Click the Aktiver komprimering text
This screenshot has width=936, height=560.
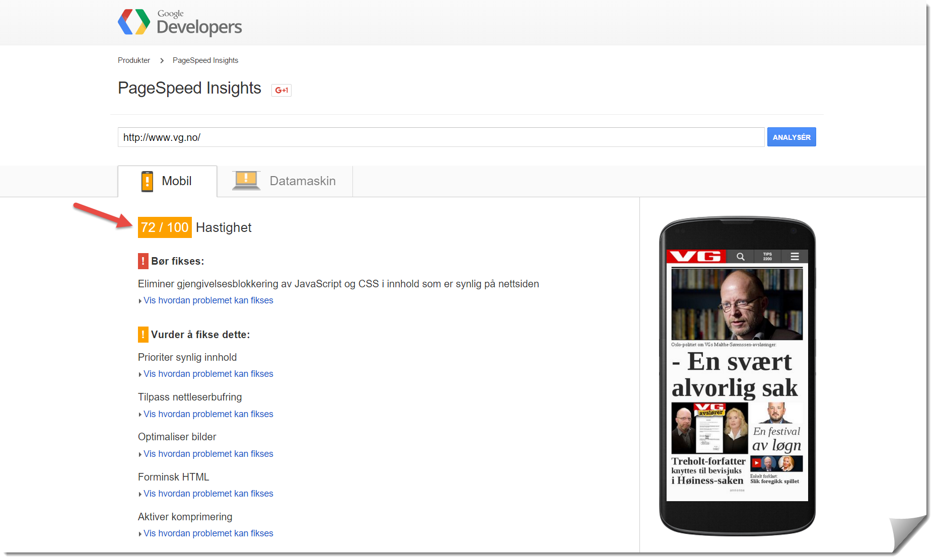pos(185,517)
